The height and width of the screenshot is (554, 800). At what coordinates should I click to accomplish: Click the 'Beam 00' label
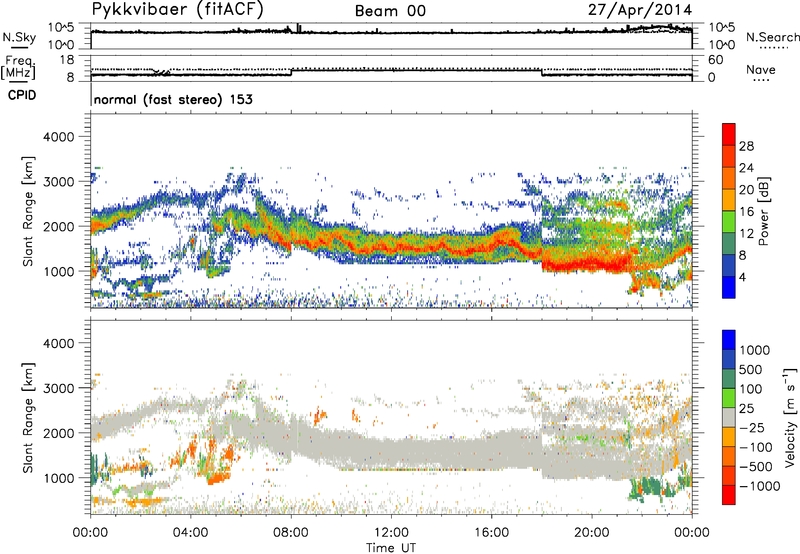click(x=390, y=11)
